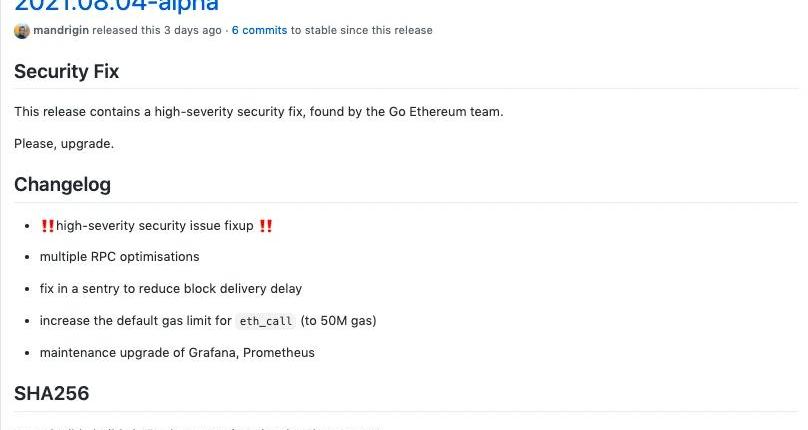Click the "high-severity security issue fixup" text
Viewport: 808px width, 430px height.
(155, 226)
